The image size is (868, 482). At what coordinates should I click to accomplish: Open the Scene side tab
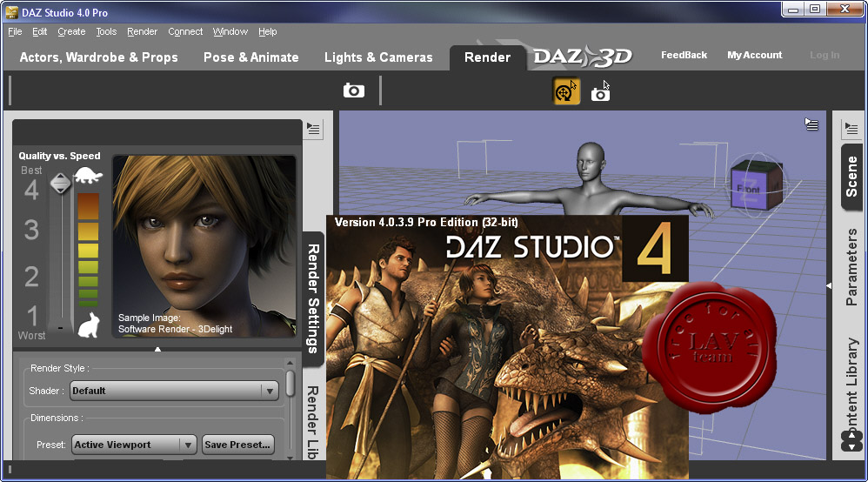(x=851, y=177)
